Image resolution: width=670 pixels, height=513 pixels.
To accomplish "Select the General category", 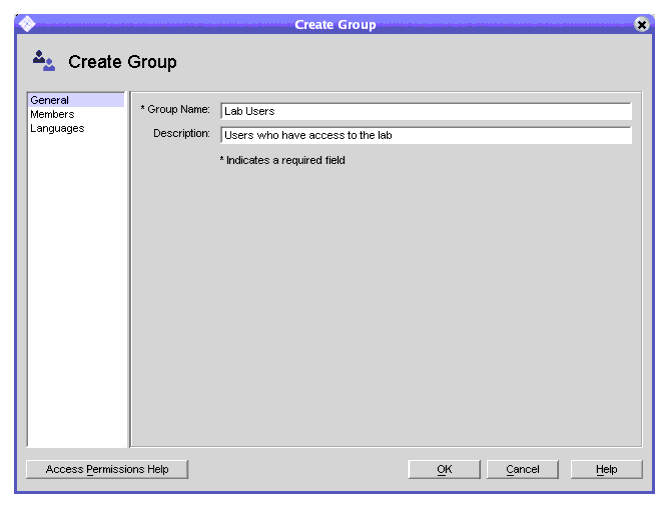I will point(76,100).
